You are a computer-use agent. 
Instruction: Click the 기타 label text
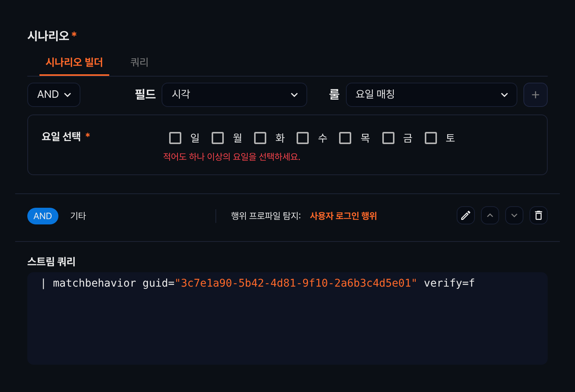point(78,216)
